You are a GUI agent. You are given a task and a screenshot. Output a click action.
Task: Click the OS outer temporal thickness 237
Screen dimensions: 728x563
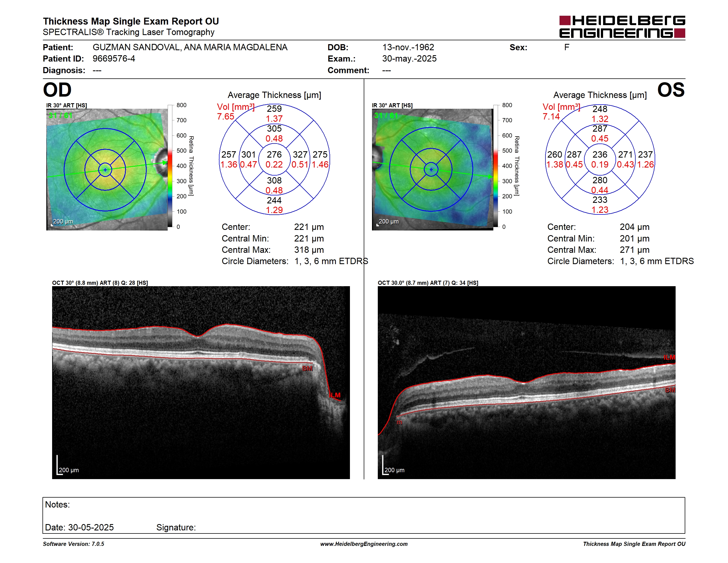tap(646, 155)
